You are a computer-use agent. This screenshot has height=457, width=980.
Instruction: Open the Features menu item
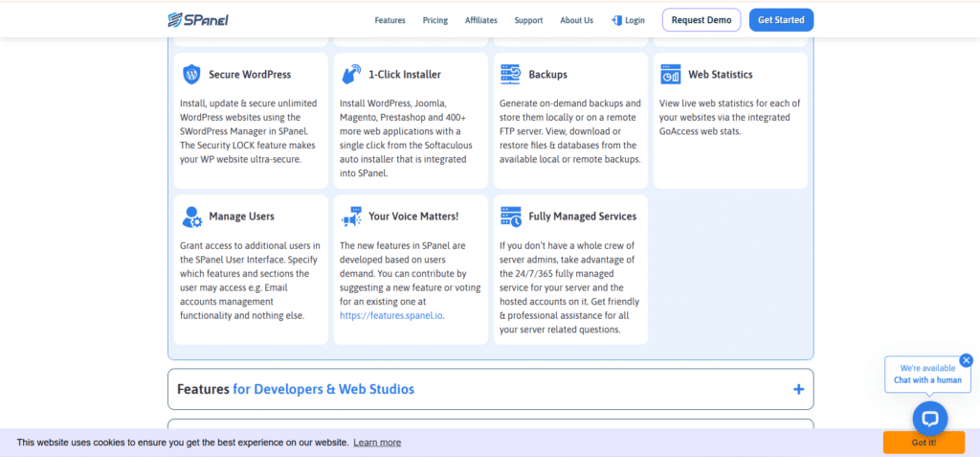(x=390, y=20)
